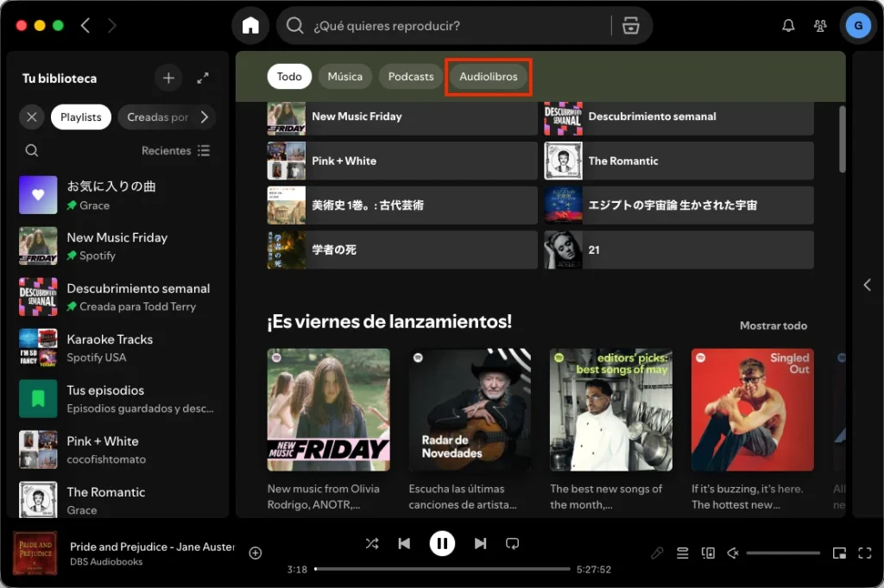
Task: Add current audiobook to library plus icon
Action: (x=256, y=553)
